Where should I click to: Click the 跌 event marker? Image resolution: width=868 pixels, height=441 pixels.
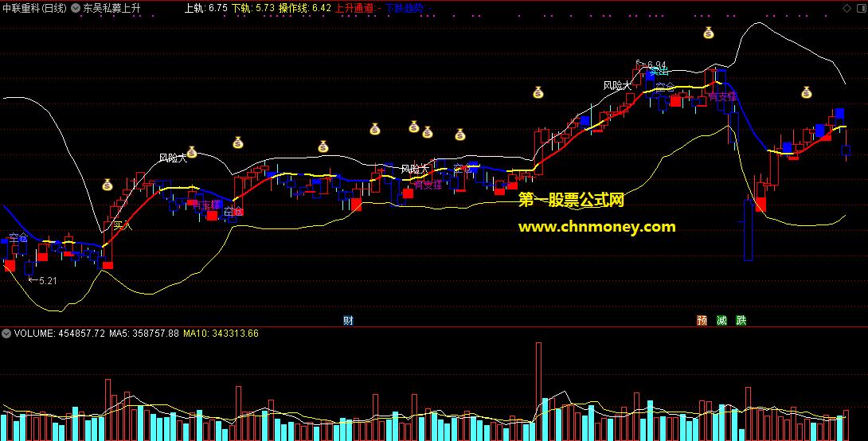[741, 320]
